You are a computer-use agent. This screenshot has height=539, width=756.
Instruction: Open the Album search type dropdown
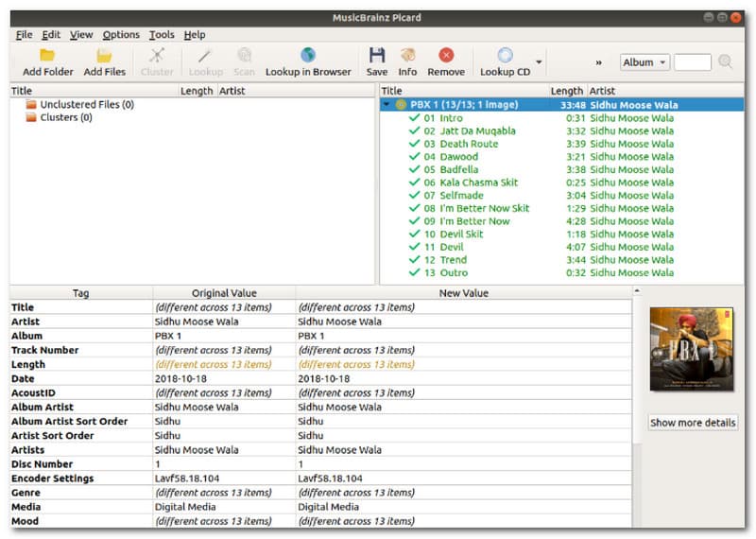644,62
